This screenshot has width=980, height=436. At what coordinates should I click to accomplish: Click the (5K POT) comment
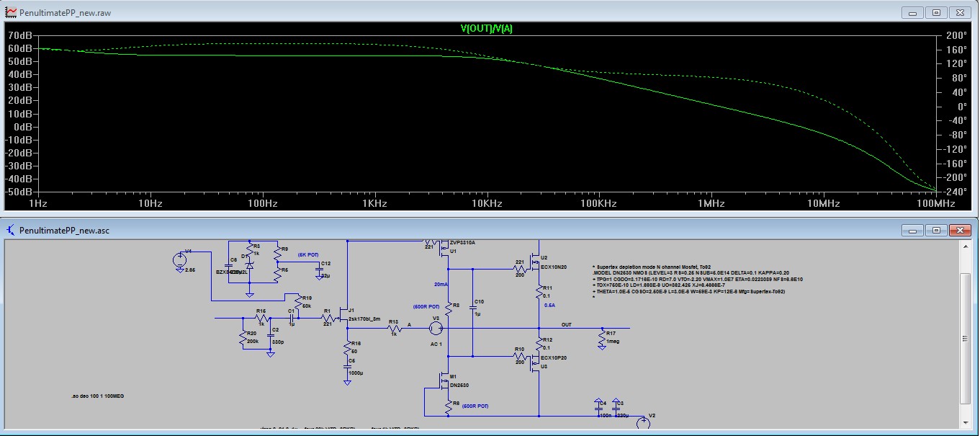(x=310, y=256)
